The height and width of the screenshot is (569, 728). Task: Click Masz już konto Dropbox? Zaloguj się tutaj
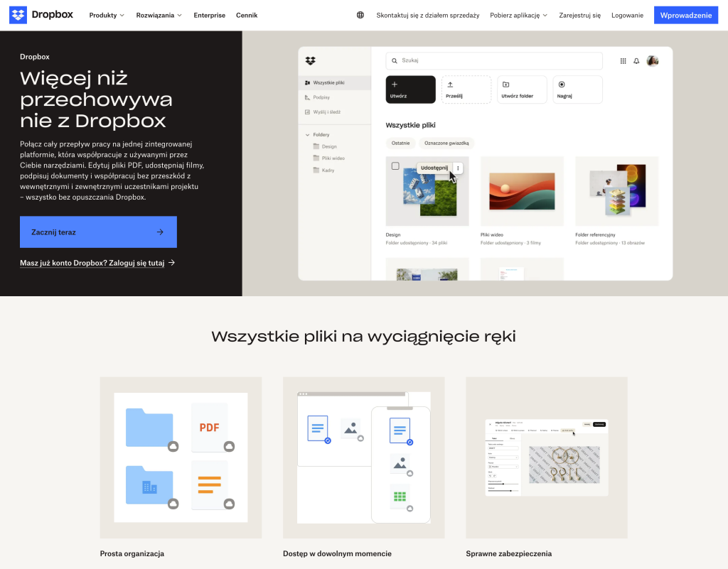pyautogui.click(x=97, y=263)
